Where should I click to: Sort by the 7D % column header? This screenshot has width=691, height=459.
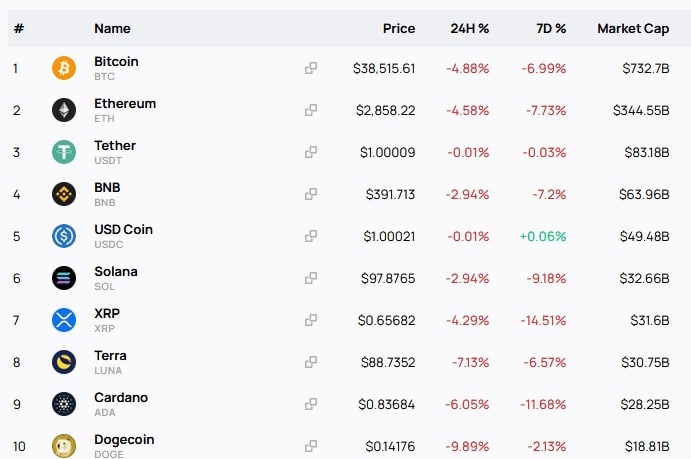pyautogui.click(x=551, y=29)
